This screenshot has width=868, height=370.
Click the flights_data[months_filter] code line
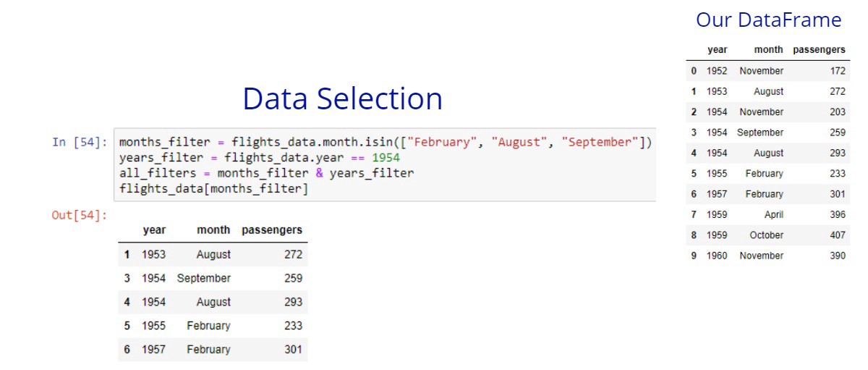tap(213, 189)
